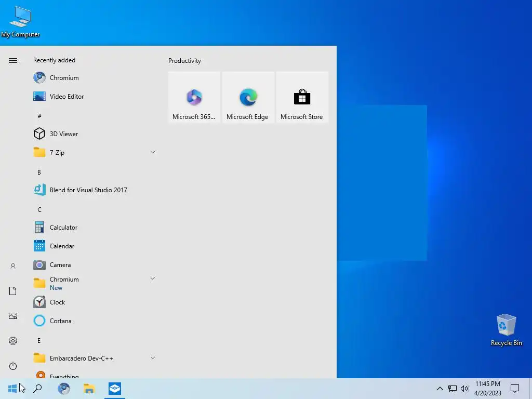532x399 pixels.
Task: Click the # letter section header
Action: [x=39, y=116]
